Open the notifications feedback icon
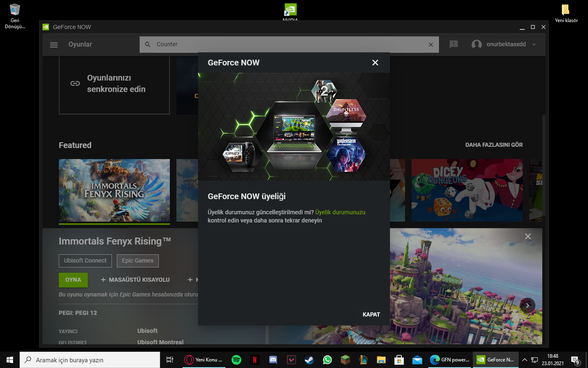Screen dimensions: 588x368 (x=454, y=44)
